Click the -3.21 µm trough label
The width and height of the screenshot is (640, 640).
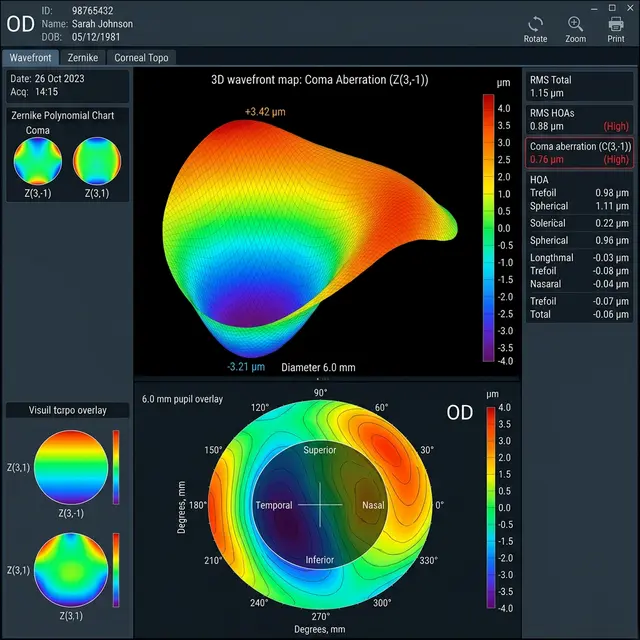pos(247,366)
